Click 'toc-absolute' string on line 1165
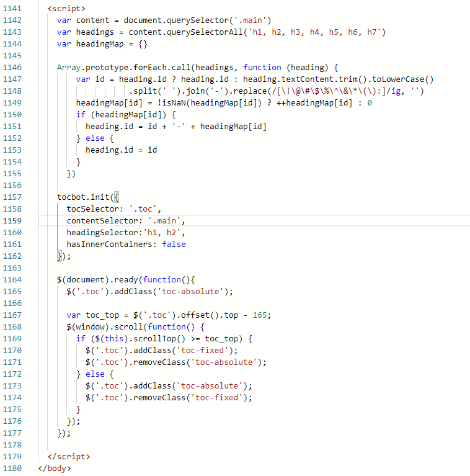470x476 pixels. pyautogui.click(x=190, y=292)
